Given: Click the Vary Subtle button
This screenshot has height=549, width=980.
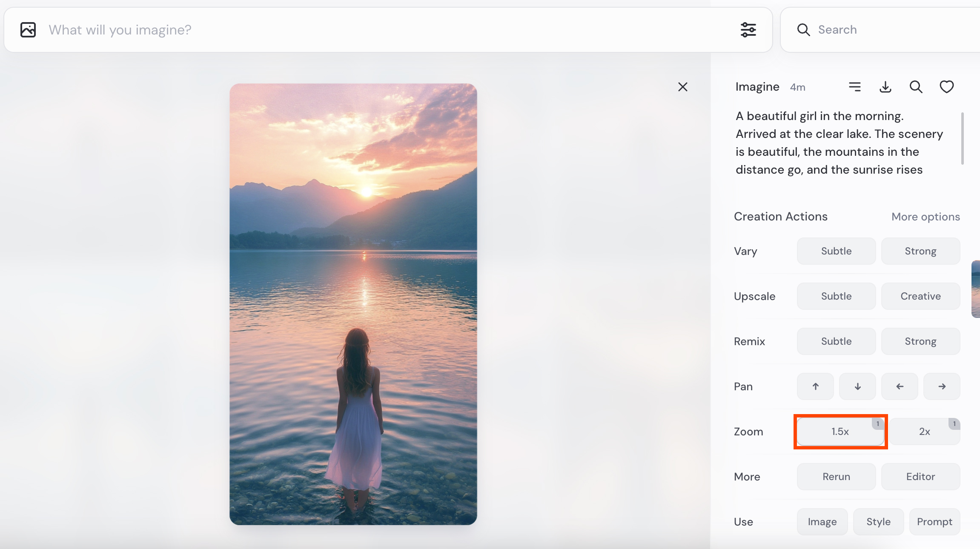Looking at the screenshot, I should pos(836,251).
